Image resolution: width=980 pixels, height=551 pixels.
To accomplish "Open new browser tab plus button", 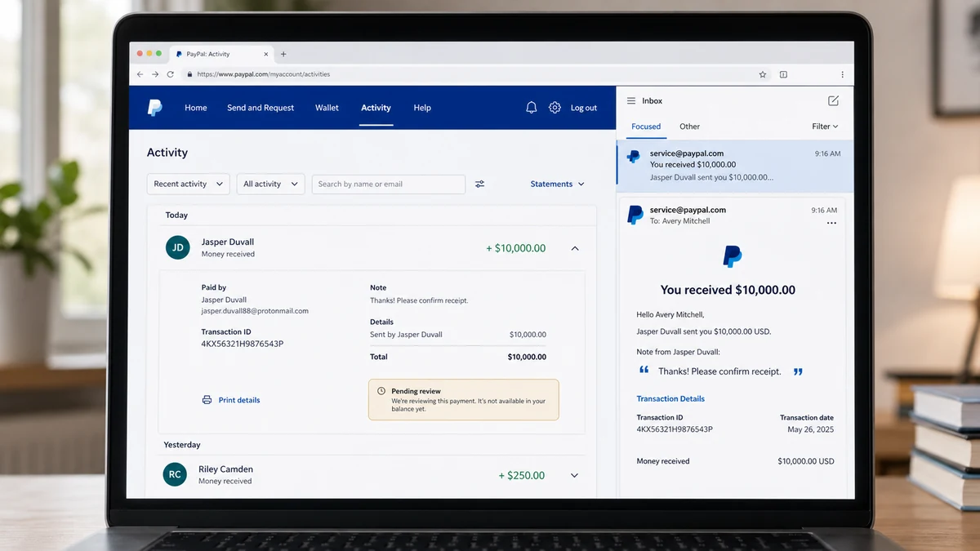I will 283,54.
